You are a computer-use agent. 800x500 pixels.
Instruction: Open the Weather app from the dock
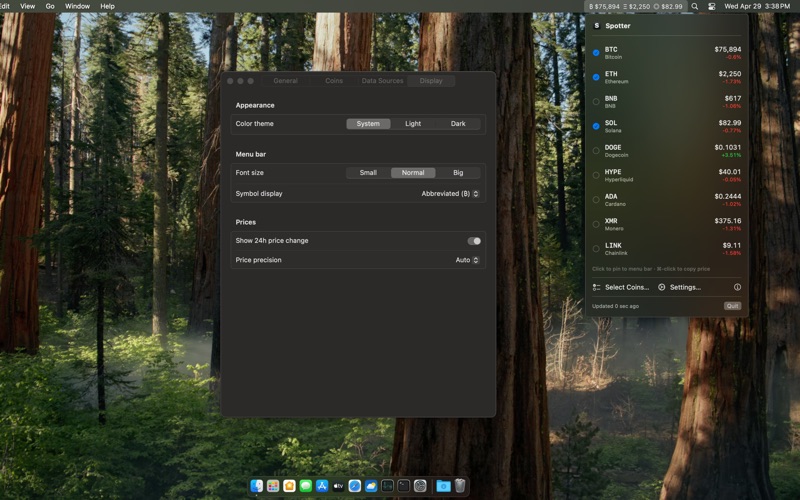pos(371,486)
